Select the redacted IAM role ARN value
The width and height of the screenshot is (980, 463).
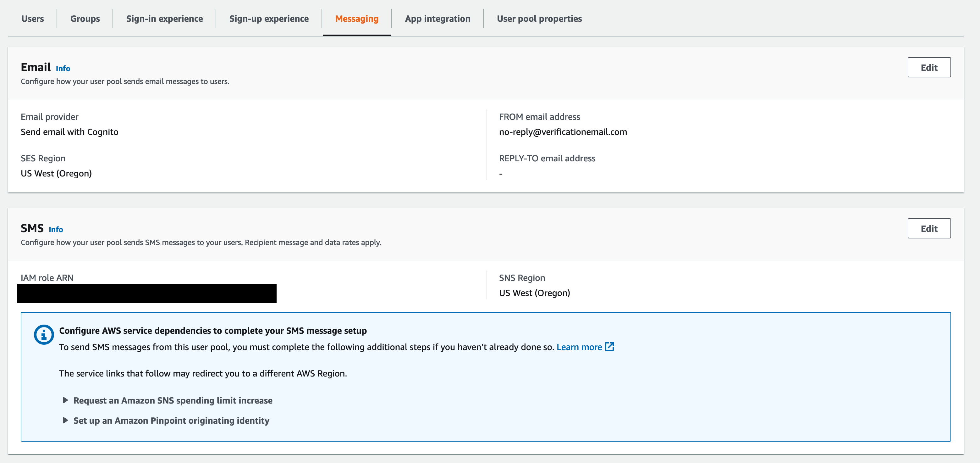(146, 293)
